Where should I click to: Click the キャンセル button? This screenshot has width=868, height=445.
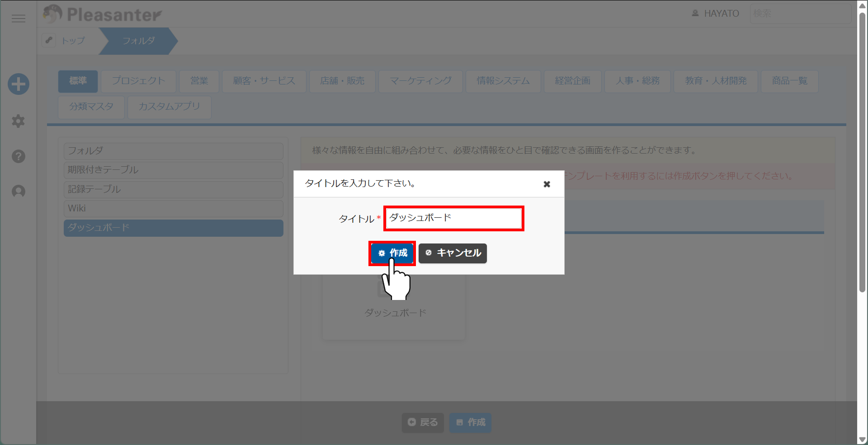click(x=453, y=253)
